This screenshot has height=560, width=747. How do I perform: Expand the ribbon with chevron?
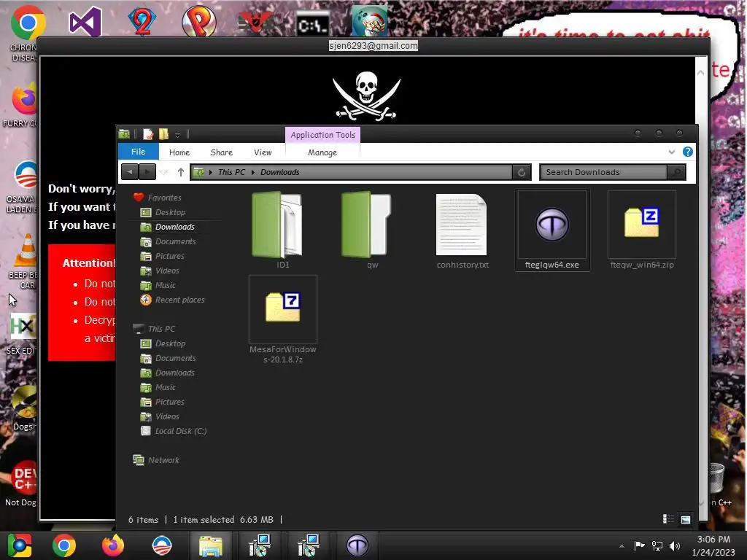tap(672, 152)
